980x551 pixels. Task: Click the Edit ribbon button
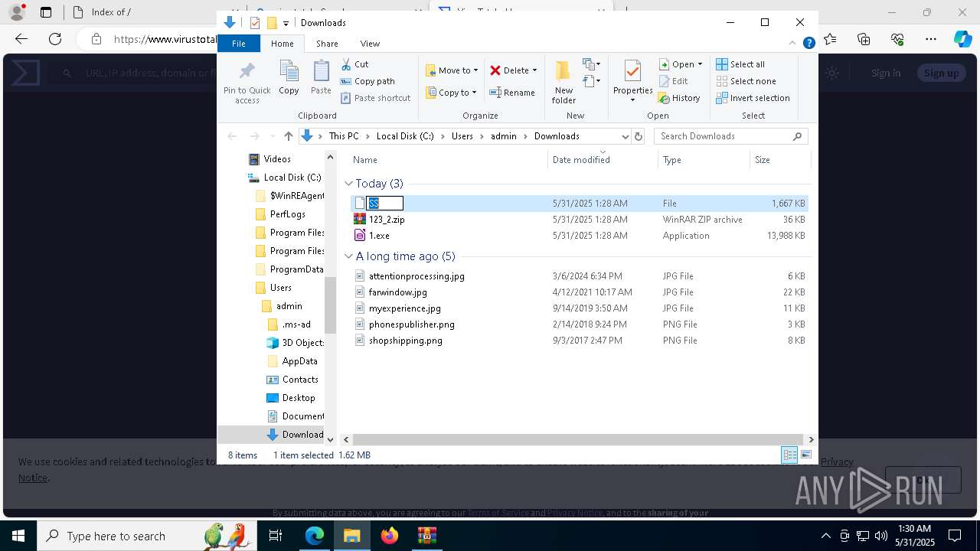673,81
